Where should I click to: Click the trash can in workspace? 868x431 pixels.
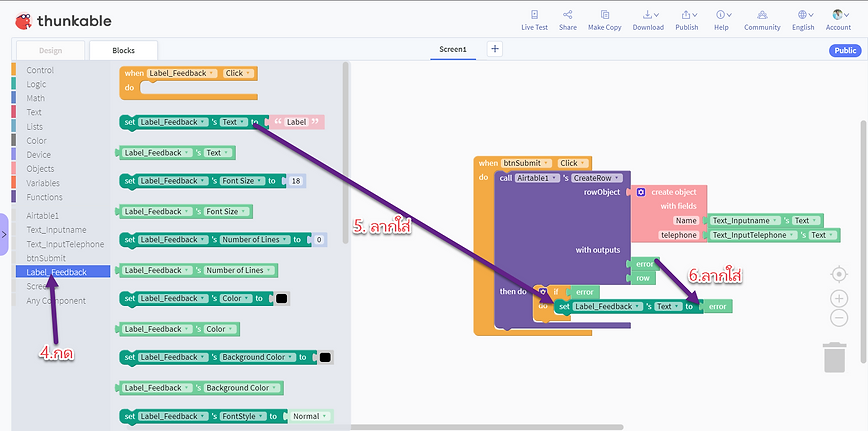(834, 357)
